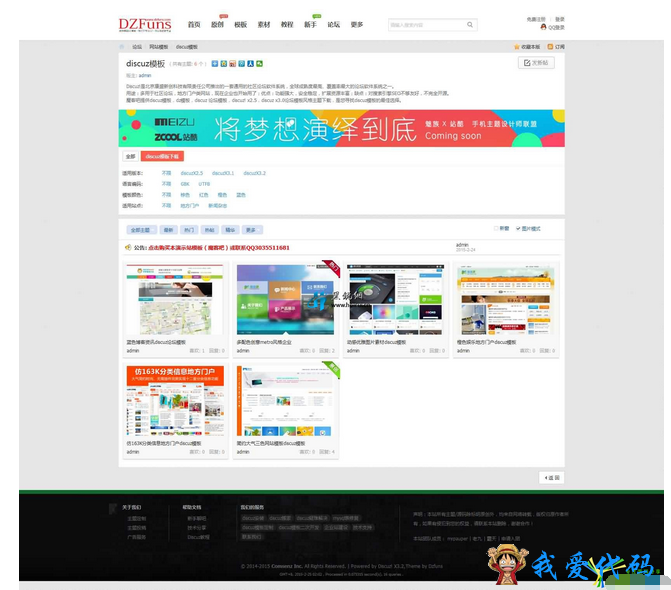Click the fifth dark-blue share icon beside discuz模板
The image size is (671, 590).
[x=250, y=64]
